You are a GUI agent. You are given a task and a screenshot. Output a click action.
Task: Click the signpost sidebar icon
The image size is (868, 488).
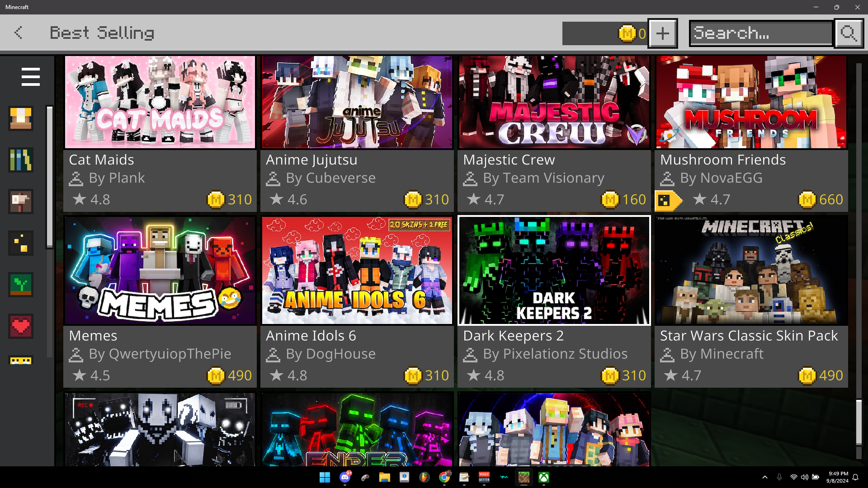[x=21, y=202]
